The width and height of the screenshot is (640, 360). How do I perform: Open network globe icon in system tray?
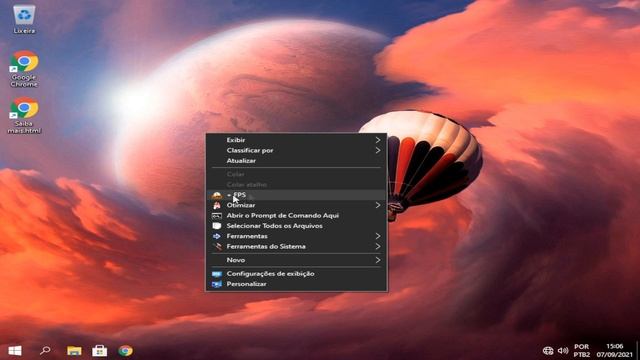click(x=548, y=351)
